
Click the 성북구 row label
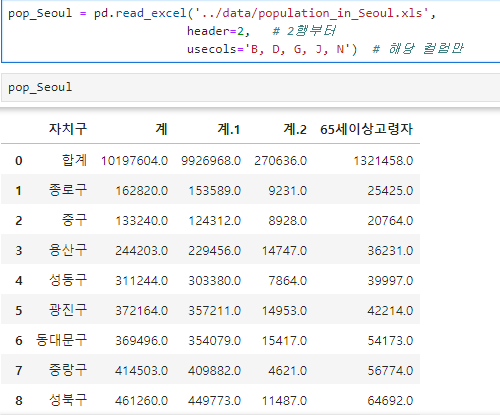click(68, 400)
